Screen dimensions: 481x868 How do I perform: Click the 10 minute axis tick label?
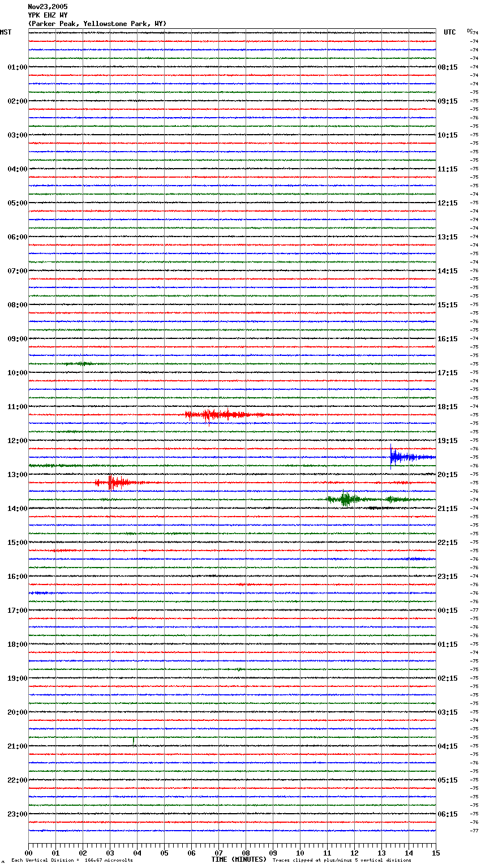coord(300,853)
